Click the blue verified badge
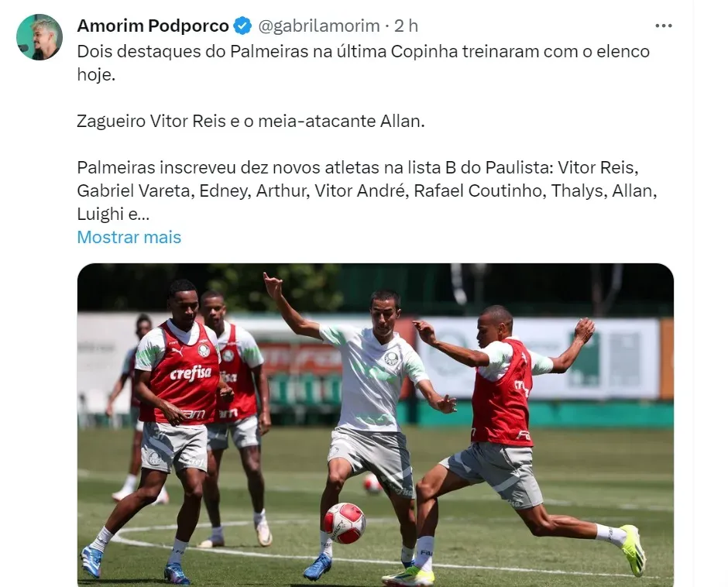 pyautogui.click(x=242, y=26)
